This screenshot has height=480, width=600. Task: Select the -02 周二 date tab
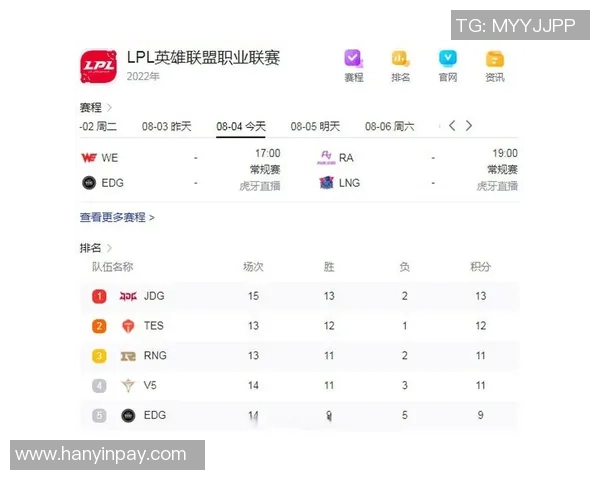click(98, 126)
